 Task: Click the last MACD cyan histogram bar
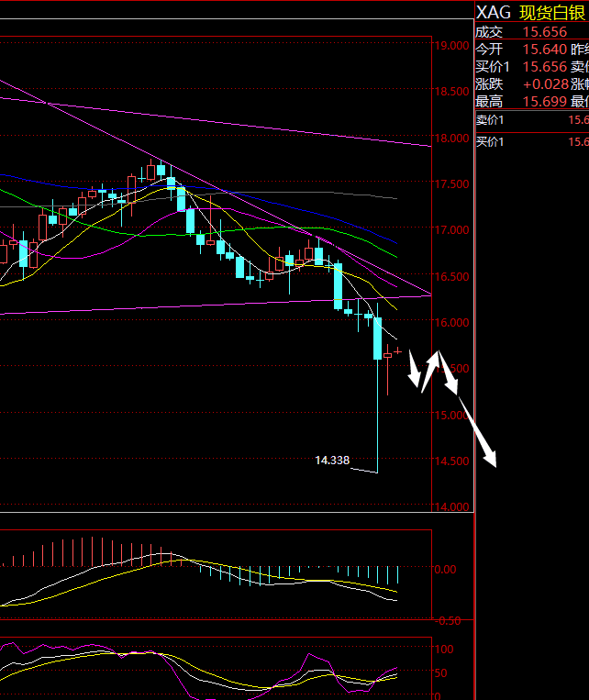[397, 575]
